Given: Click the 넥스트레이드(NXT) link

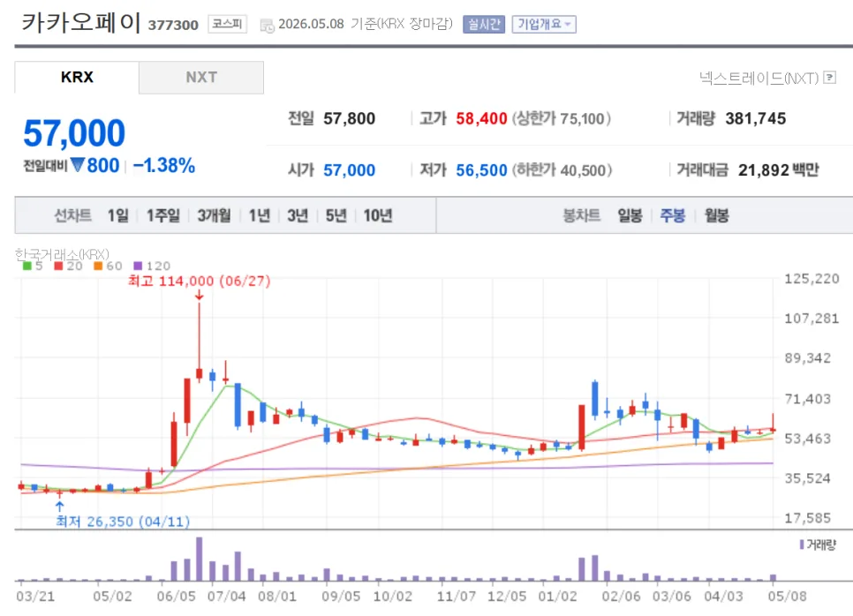Looking at the screenshot, I should pos(759,78).
